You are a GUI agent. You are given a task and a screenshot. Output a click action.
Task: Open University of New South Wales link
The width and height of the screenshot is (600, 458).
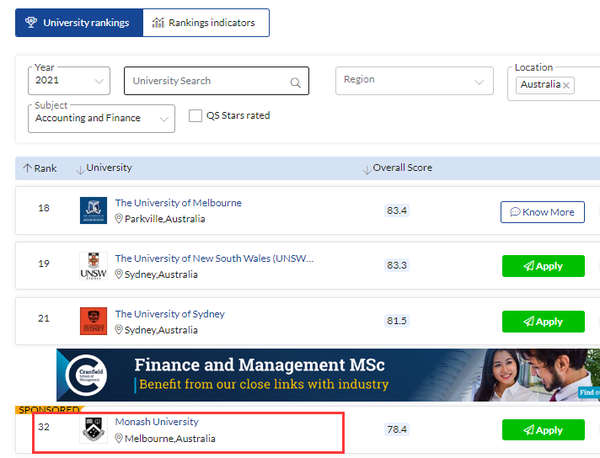214,258
